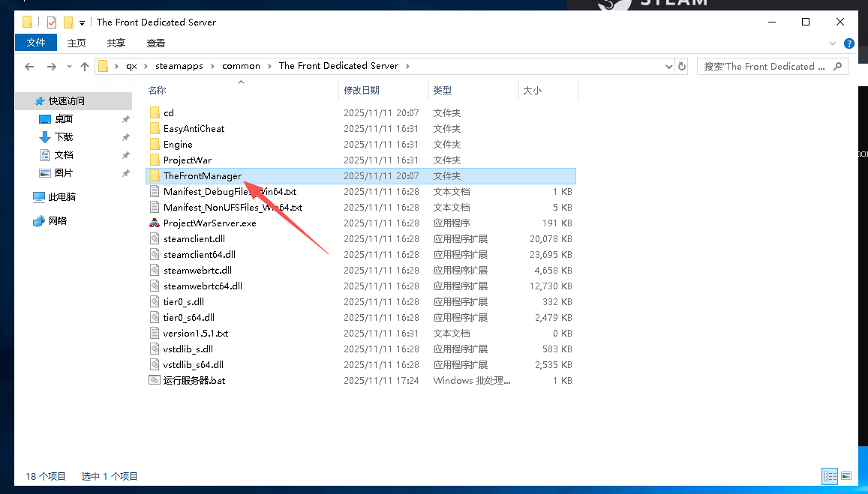868x494 pixels.
Task: Open the customize quick access toolbar dropdown
Action: 82,23
